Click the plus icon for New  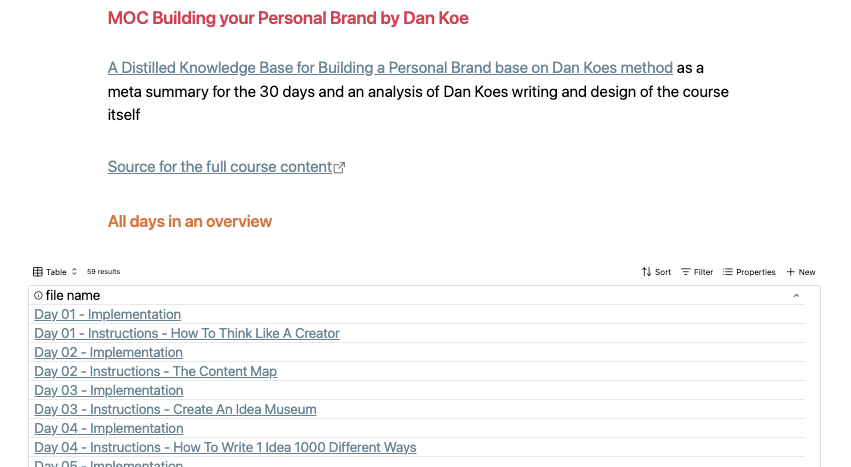(x=790, y=272)
